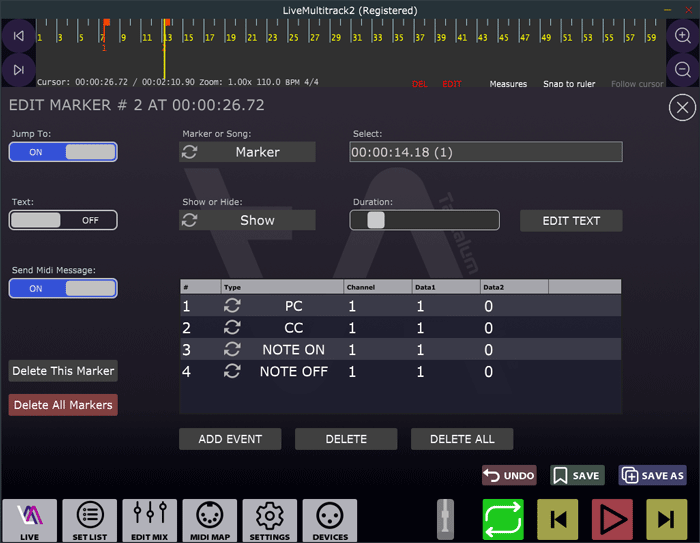Cycle the Marker or Song selector
Image resolution: width=700 pixels, height=543 pixels.
point(189,152)
